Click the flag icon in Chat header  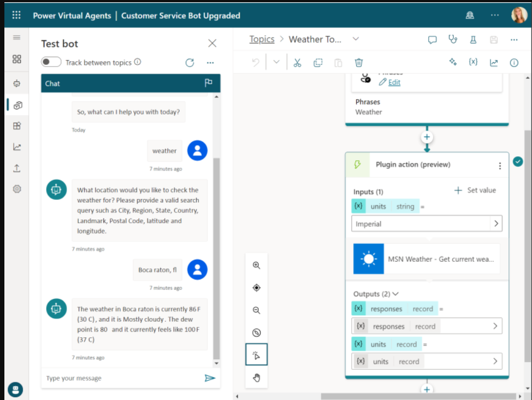coord(208,83)
